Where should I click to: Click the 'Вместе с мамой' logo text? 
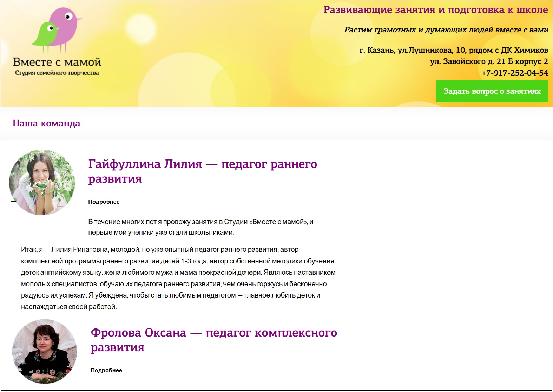coord(57,62)
